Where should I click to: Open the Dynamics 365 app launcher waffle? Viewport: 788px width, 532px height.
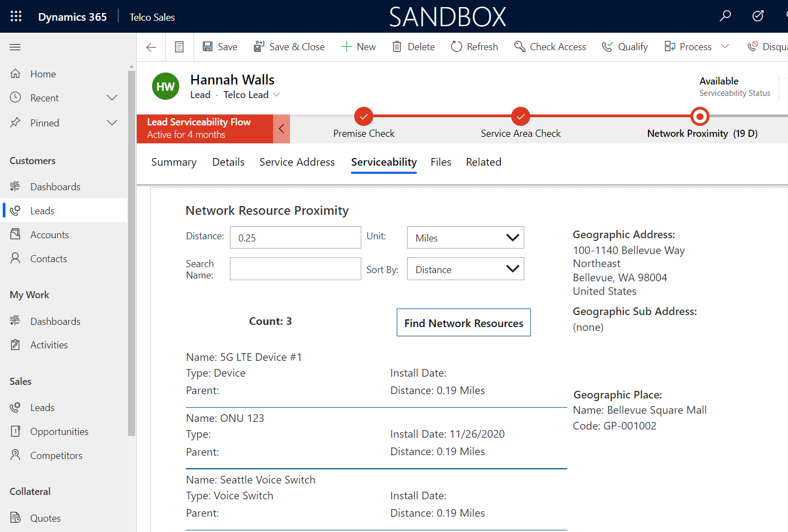[16, 16]
